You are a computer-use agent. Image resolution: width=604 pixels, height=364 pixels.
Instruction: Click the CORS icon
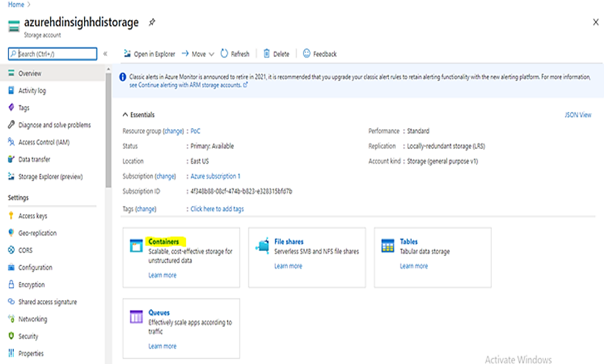tap(11, 250)
